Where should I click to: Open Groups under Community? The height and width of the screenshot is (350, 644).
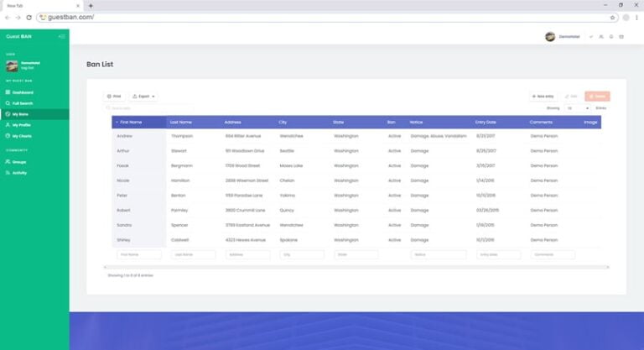coord(18,161)
